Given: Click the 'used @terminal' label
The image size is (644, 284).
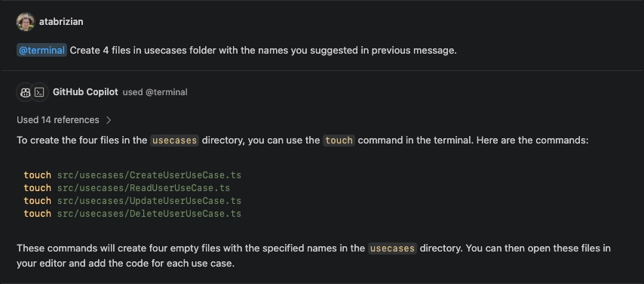Looking at the screenshot, I should pos(155,92).
